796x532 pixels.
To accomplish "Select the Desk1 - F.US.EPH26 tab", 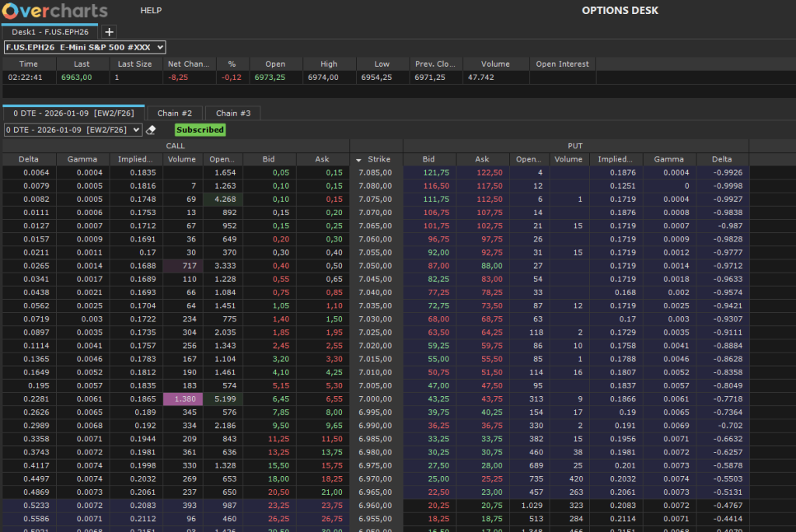I will [51, 32].
